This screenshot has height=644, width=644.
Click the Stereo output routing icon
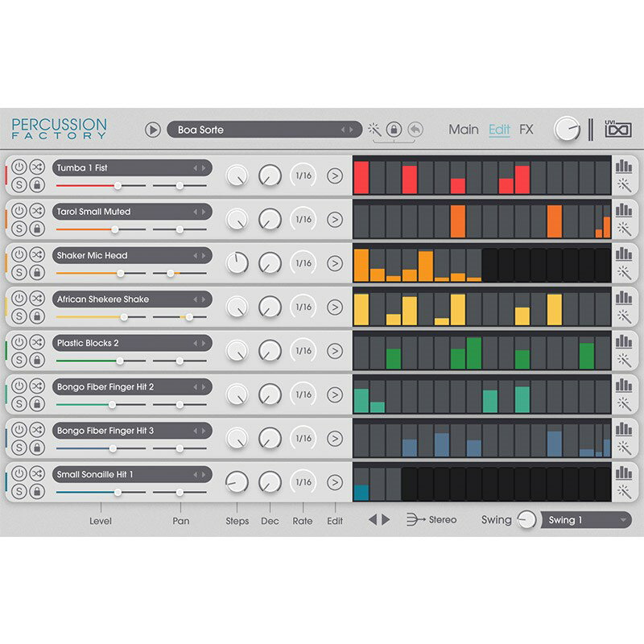click(x=415, y=519)
